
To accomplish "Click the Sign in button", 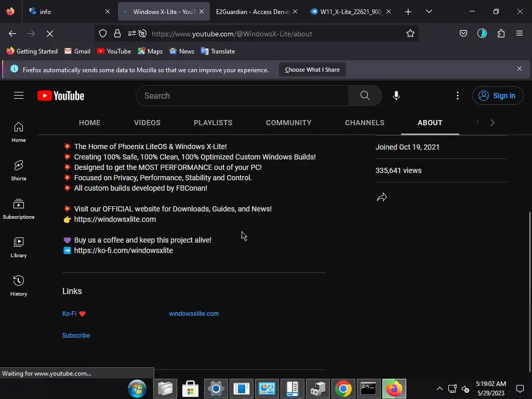I will [x=497, y=96].
